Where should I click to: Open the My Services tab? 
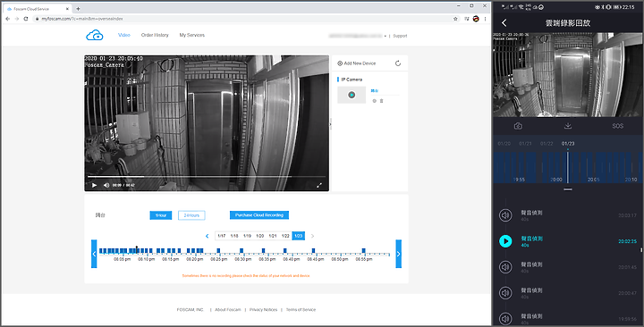tap(191, 35)
